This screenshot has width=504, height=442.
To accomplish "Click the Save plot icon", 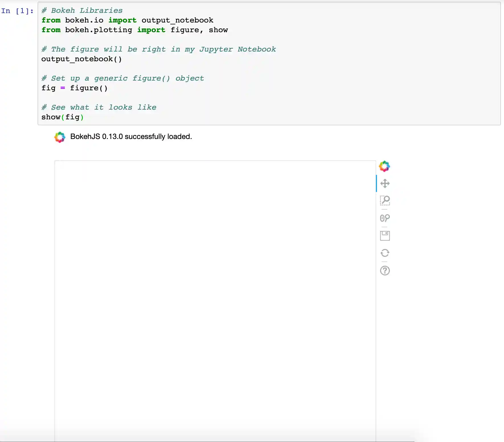I will pos(385,236).
